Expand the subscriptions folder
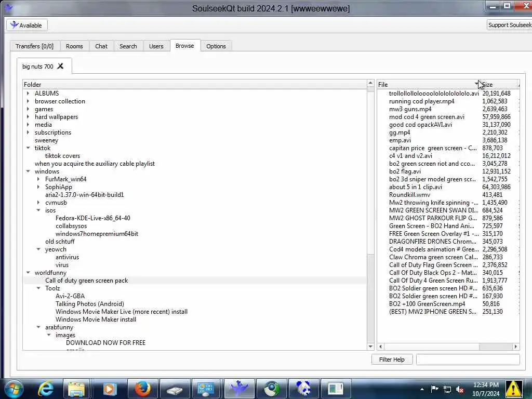Viewport: 532px width, 399px height. coord(28,132)
